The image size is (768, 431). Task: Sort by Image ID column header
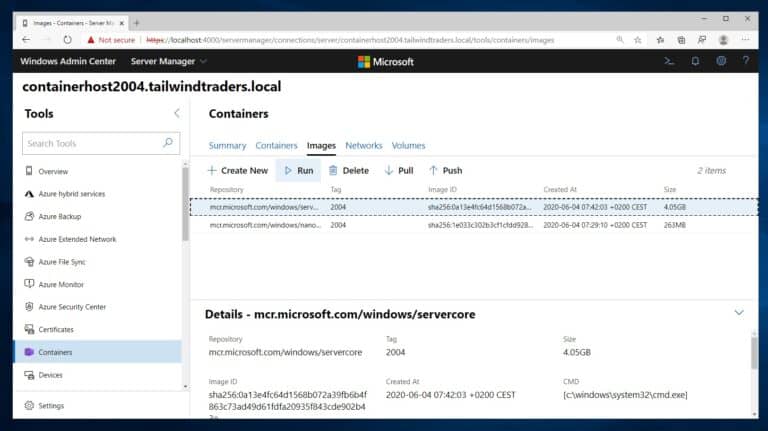click(442, 190)
